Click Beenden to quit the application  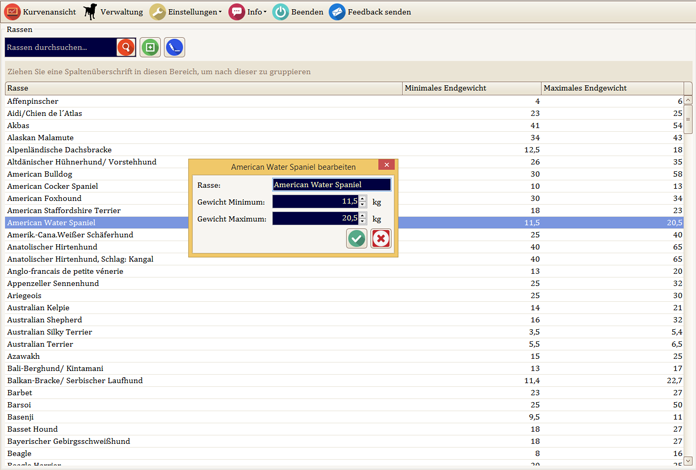point(298,12)
